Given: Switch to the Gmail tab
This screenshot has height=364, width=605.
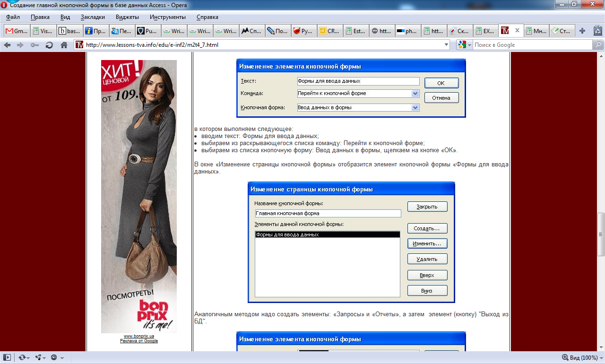Looking at the screenshot, I should [16, 31].
